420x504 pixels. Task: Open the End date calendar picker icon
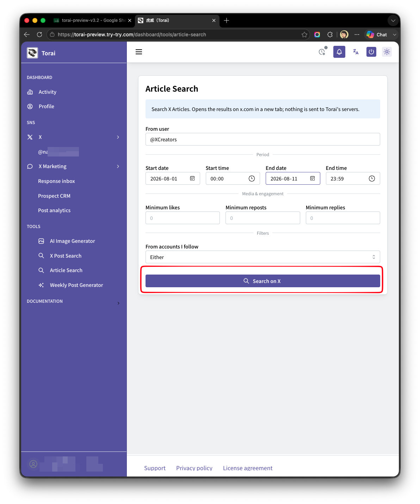click(x=313, y=178)
